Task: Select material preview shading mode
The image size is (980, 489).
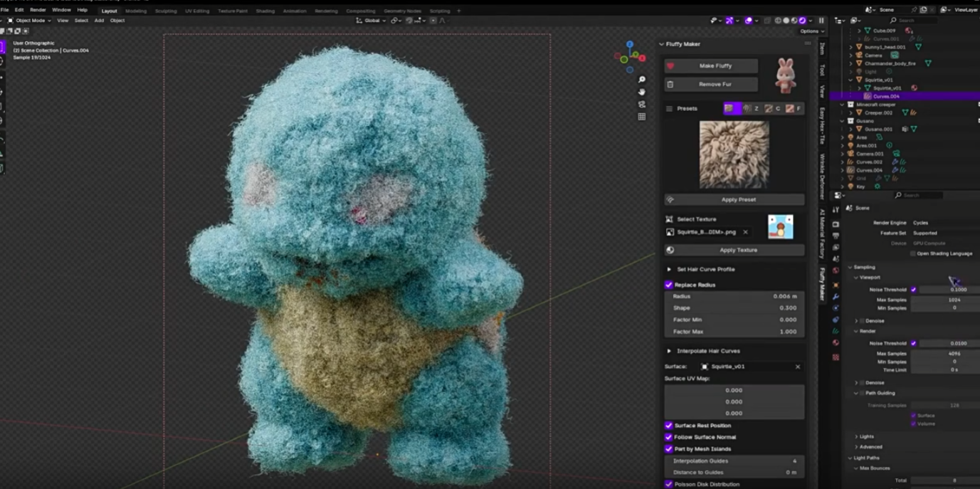Action: tap(794, 21)
